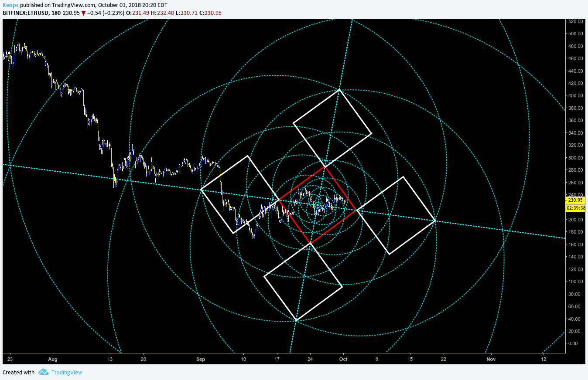588x380 pixels.
Task: Click 120.00 on the price axis
Action: pos(575,269)
